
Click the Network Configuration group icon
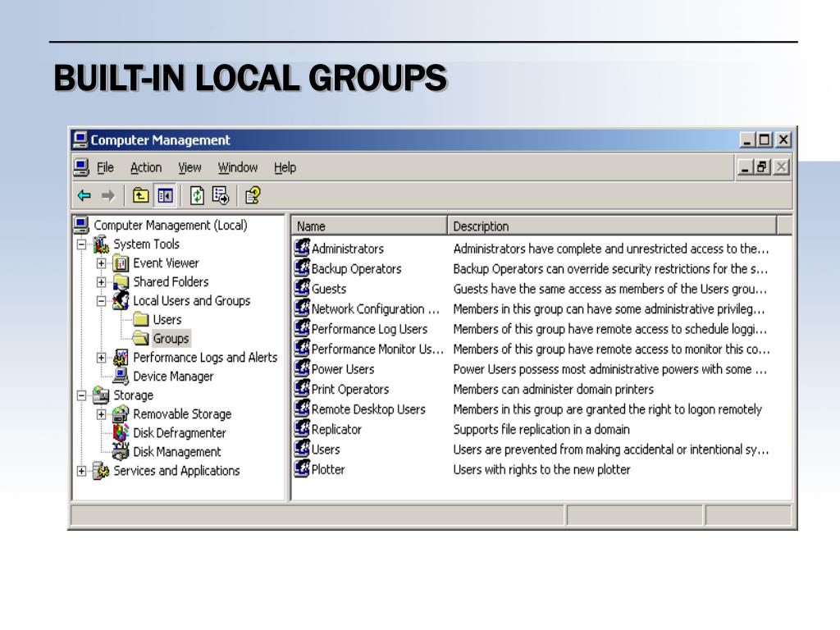coord(302,308)
